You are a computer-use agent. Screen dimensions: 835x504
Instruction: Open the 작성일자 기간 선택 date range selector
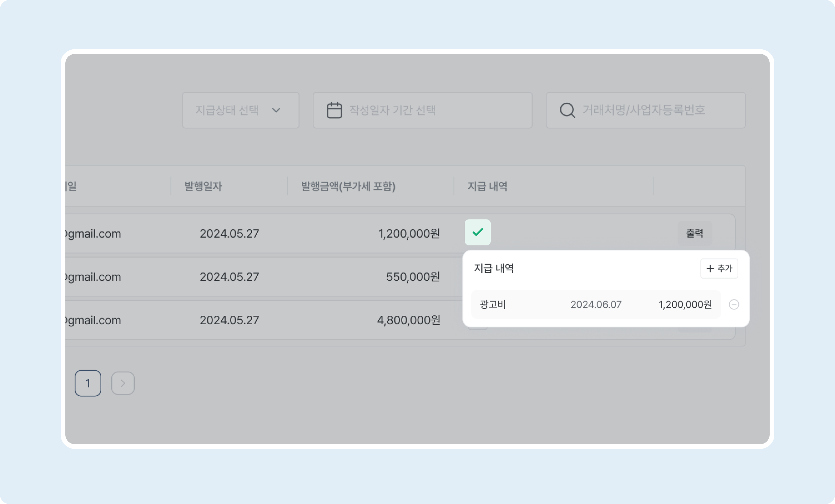point(422,110)
